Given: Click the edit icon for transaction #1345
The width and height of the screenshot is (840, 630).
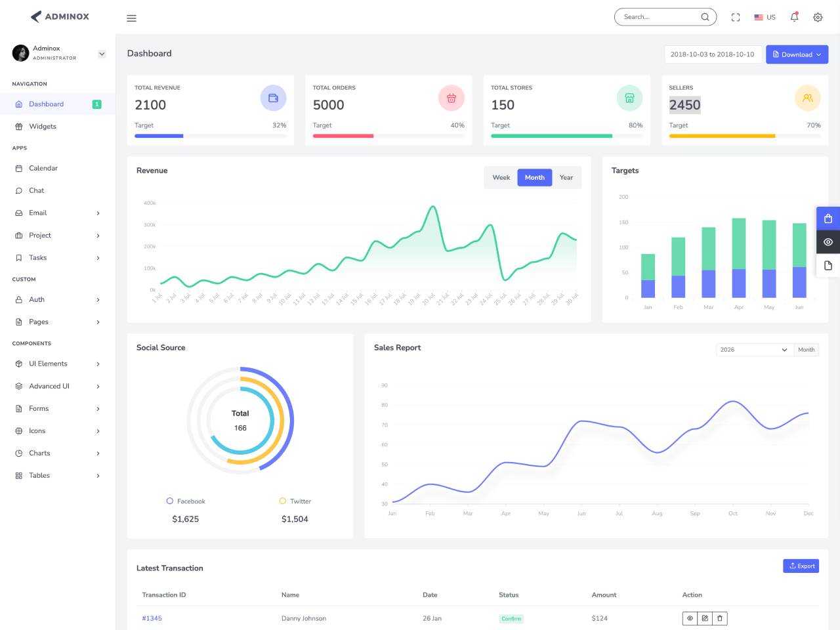Looking at the screenshot, I should click(x=705, y=618).
